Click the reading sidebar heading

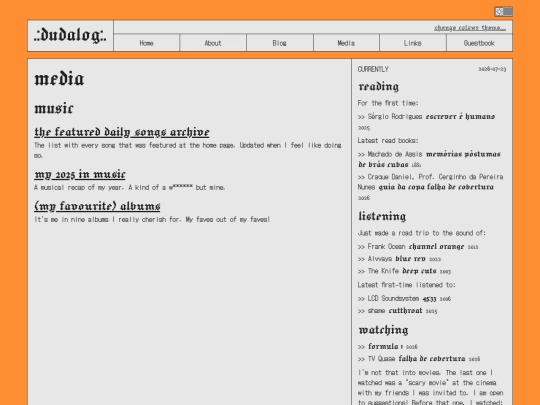(x=378, y=86)
